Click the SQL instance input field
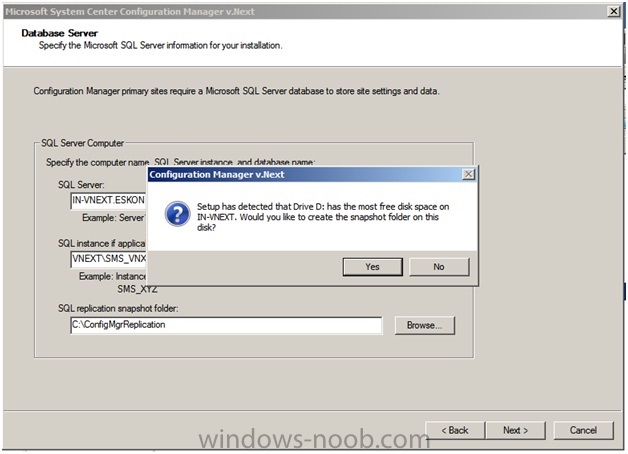 tap(109, 259)
